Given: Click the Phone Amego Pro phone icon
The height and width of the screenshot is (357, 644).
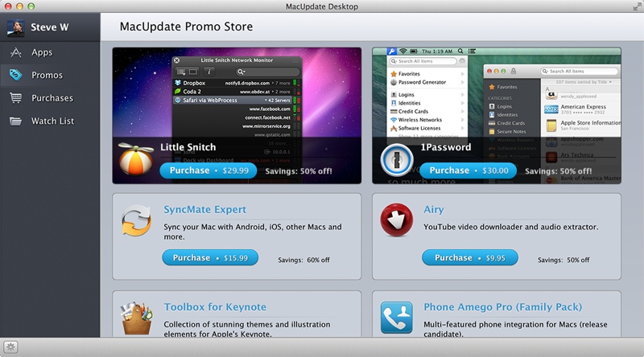Looking at the screenshot, I should 396,318.
